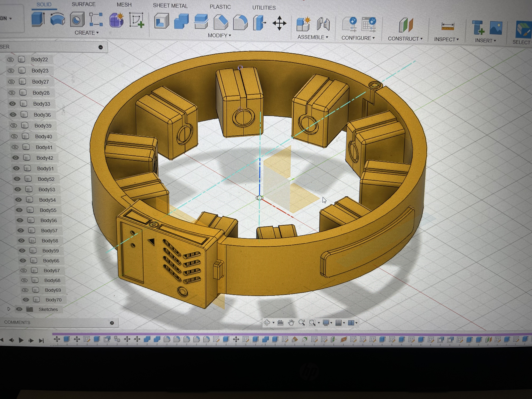Play the timeline
This screenshot has width=532, height=399.
(x=21, y=340)
